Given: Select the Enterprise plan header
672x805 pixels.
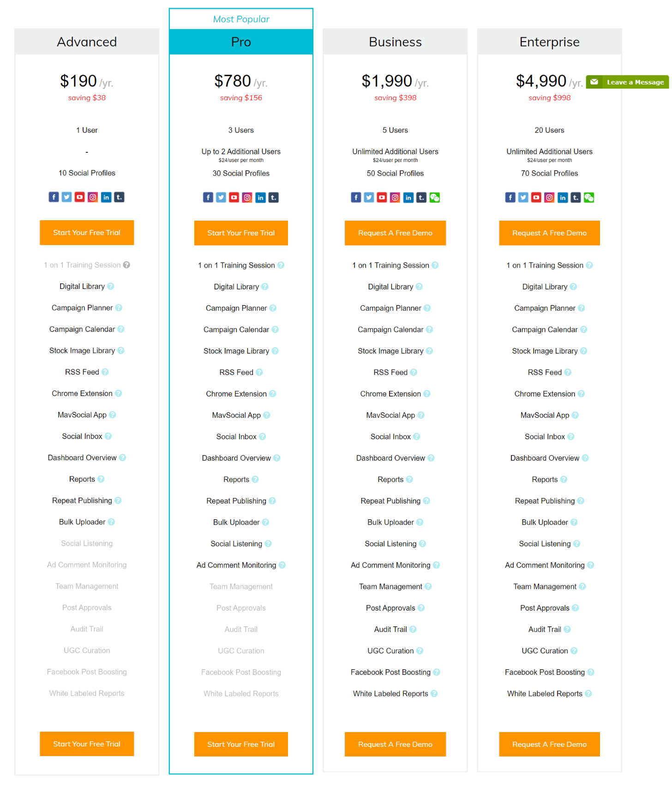Looking at the screenshot, I should (x=549, y=42).
